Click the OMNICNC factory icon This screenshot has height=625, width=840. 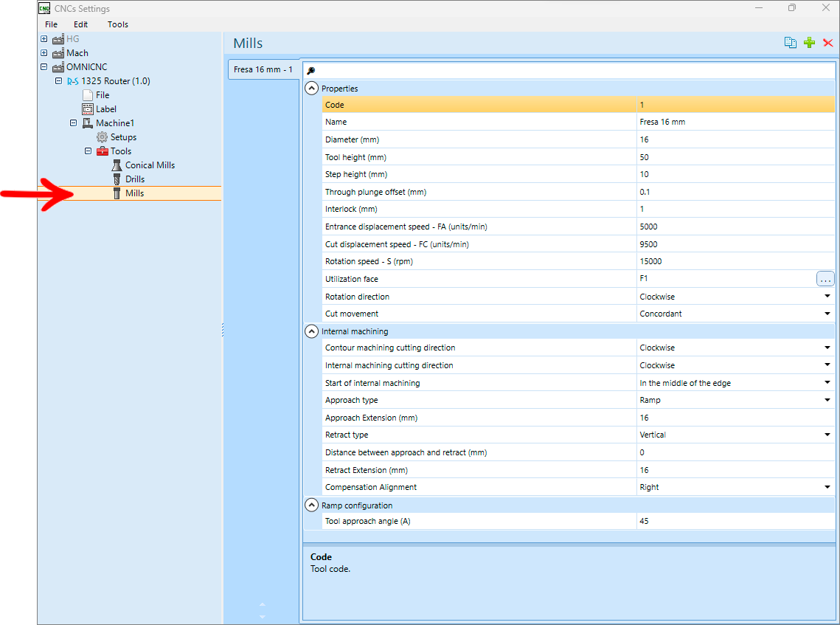point(58,67)
